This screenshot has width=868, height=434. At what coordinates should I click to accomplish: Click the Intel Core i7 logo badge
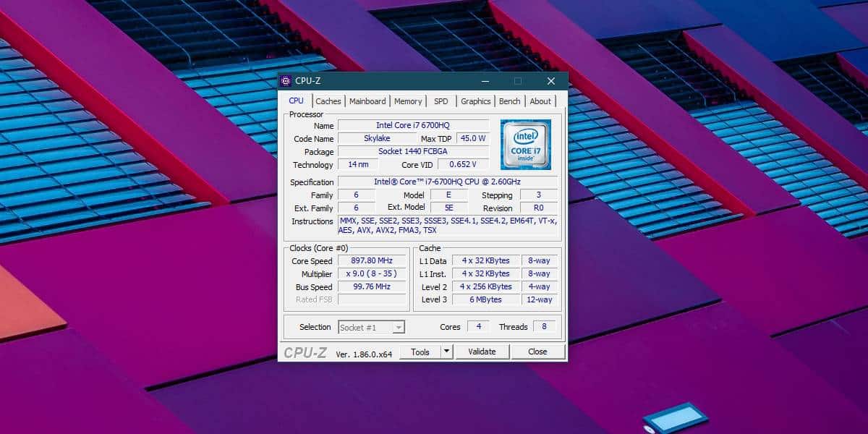tap(526, 145)
